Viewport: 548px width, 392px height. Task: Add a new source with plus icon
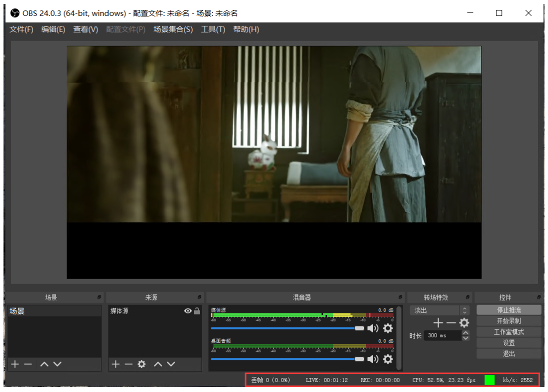(115, 364)
